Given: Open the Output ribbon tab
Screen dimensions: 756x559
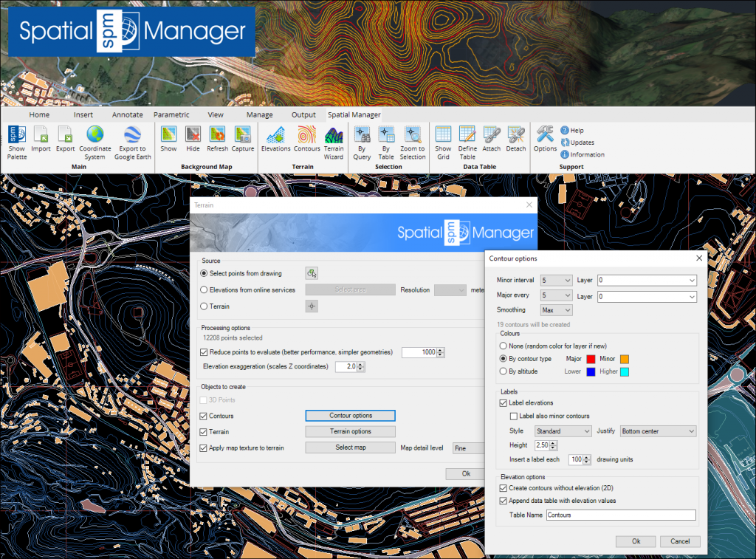Looking at the screenshot, I should pyautogui.click(x=303, y=115).
